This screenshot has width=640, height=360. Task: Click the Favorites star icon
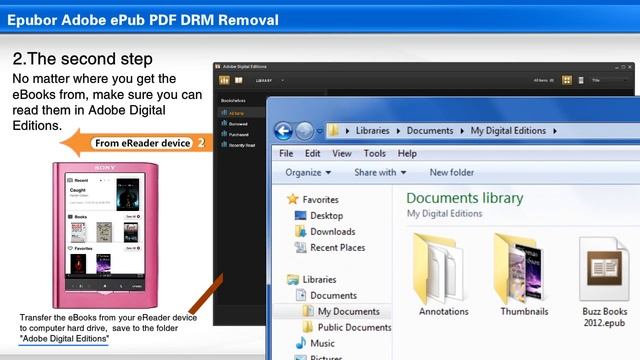(x=293, y=199)
